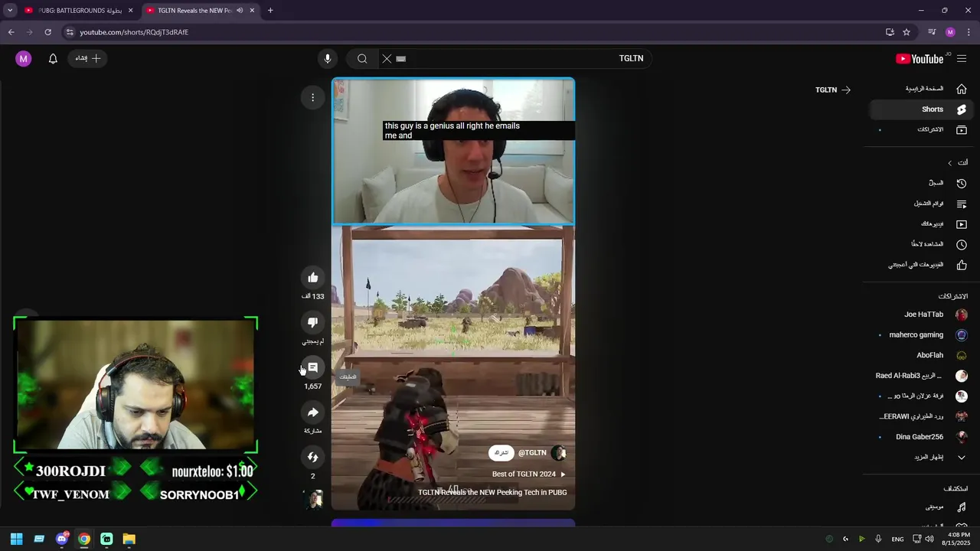Open Discord from the taskbar
Image resolution: width=980 pixels, height=551 pixels.
pos(61,539)
